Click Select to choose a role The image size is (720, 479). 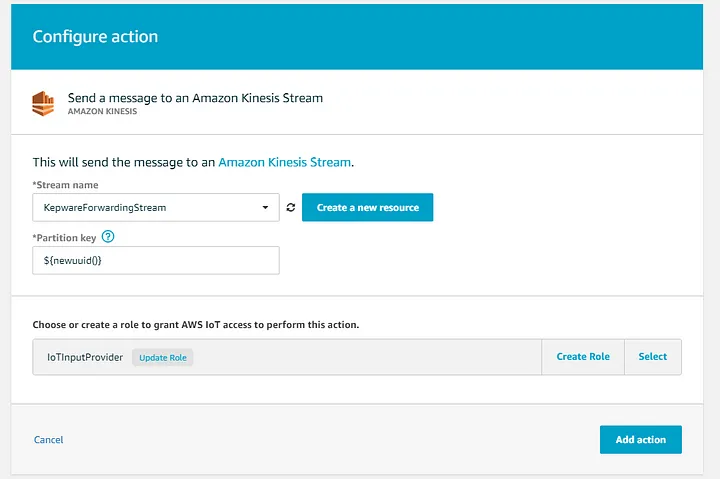click(x=652, y=357)
